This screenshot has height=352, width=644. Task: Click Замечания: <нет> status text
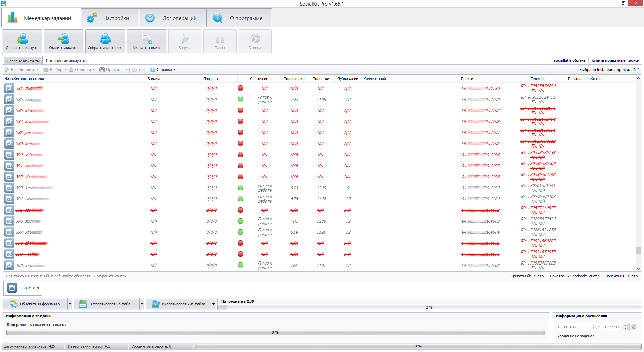tap(622, 276)
